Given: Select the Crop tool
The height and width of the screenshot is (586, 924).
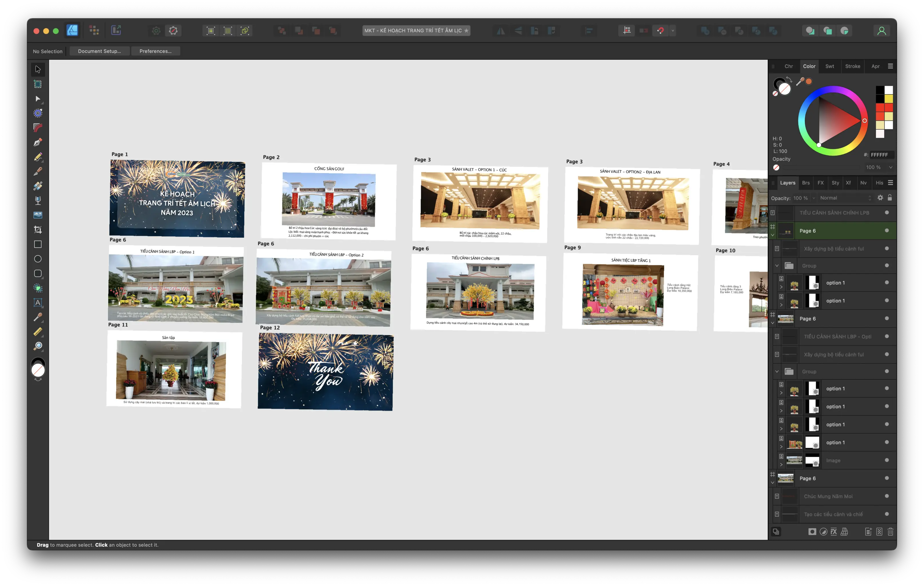Looking at the screenshot, I should pos(37,230).
